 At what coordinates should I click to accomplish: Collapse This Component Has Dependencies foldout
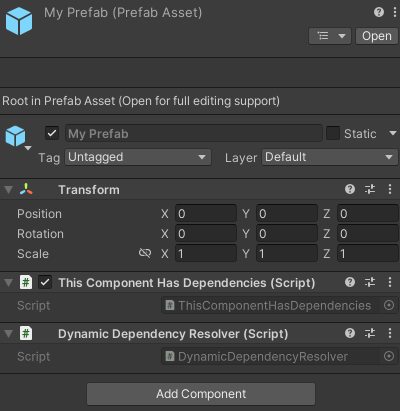(x=8, y=283)
